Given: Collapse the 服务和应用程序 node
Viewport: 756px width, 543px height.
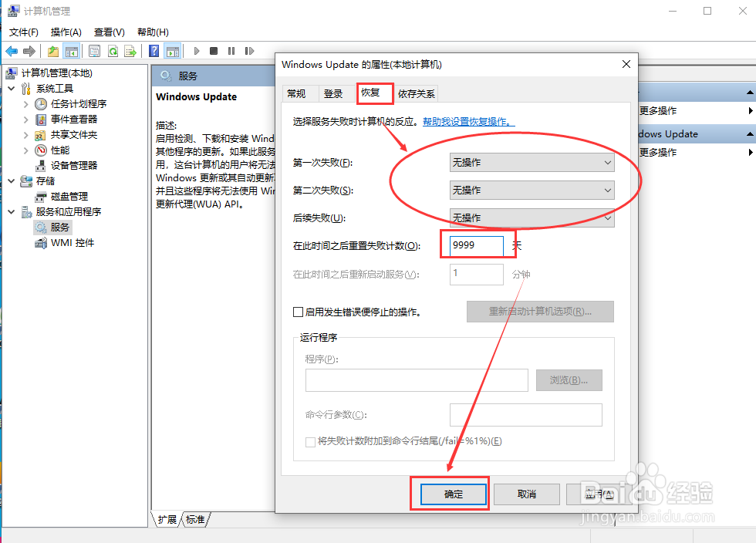Looking at the screenshot, I should click(12, 211).
